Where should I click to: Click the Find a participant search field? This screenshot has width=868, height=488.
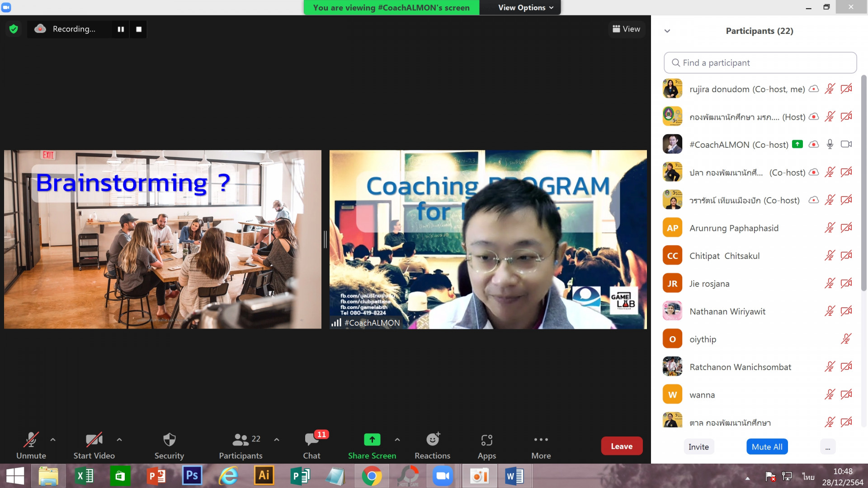pos(760,63)
